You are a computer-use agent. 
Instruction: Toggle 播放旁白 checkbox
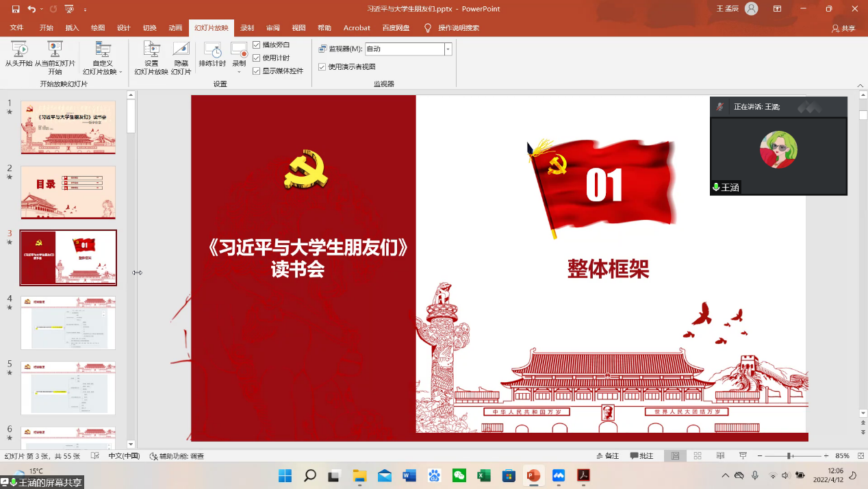tap(257, 45)
